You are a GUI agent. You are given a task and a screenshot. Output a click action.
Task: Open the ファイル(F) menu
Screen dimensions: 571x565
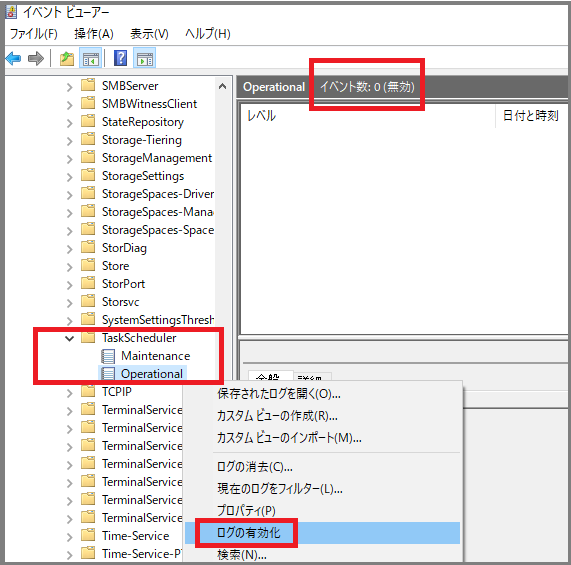(x=34, y=34)
